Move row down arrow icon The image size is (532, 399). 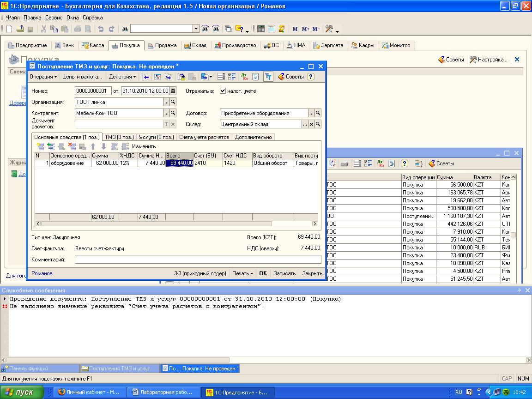pyautogui.click(x=103, y=146)
